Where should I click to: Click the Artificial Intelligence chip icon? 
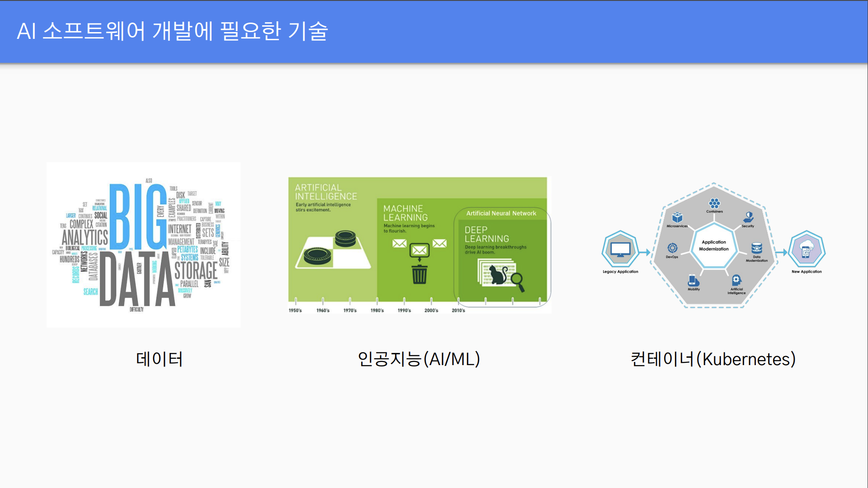pyautogui.click(x=736, y=280)
